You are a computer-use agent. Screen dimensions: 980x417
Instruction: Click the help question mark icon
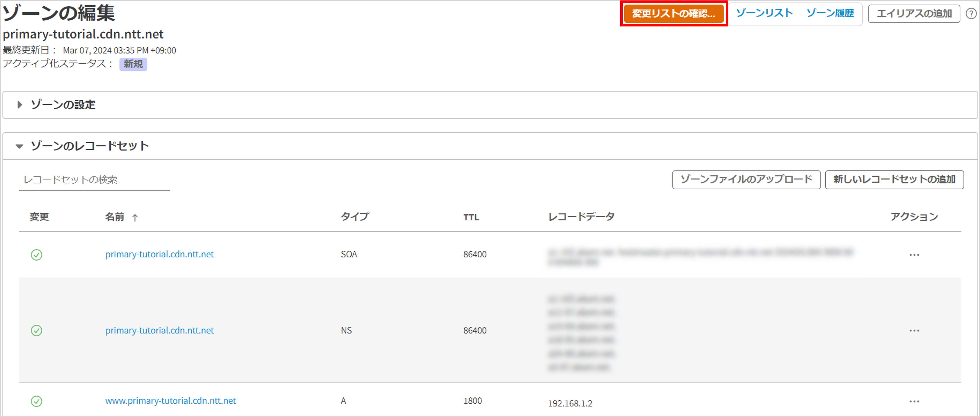[971, 14]
